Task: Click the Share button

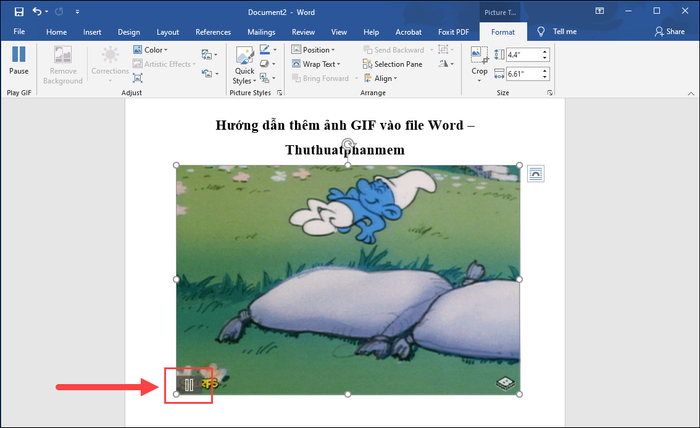Action: (670, 32)
